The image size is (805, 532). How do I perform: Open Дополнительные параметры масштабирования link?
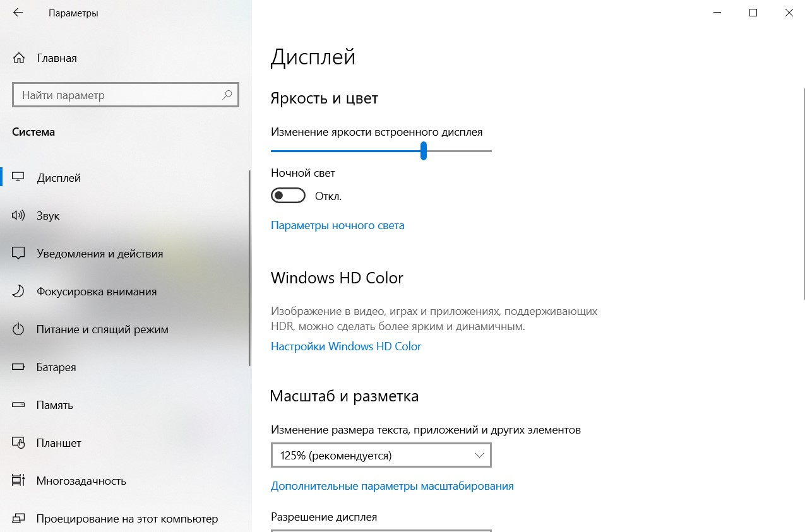tap(392, 486)
